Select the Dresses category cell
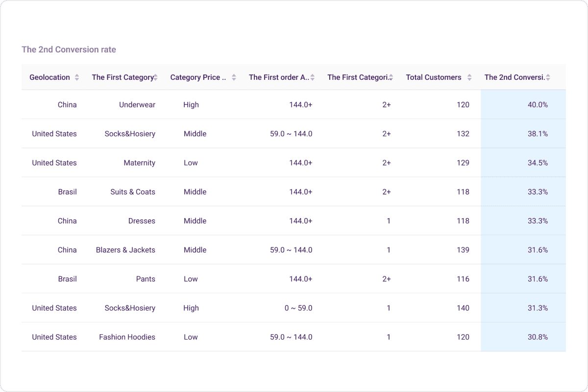Screen dimensions: 588x392 pyautogui.click(x=142, y=221)
